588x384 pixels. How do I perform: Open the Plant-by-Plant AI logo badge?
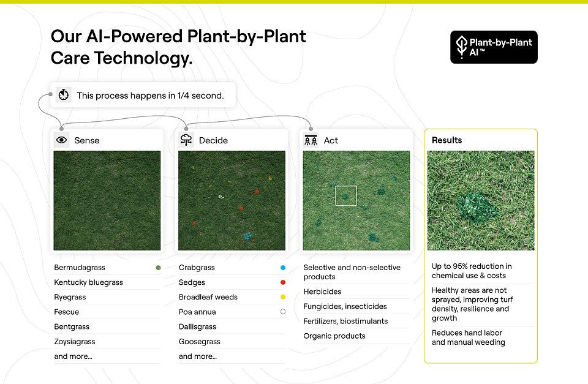[x=494, y=47]
